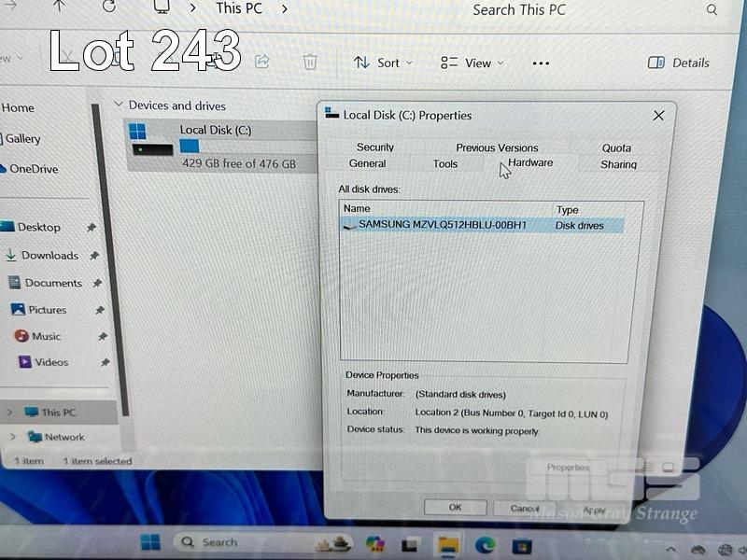Click the Share icon in toolbar
Viewport: 747px width, 560px height.
[x=262, y=62]
